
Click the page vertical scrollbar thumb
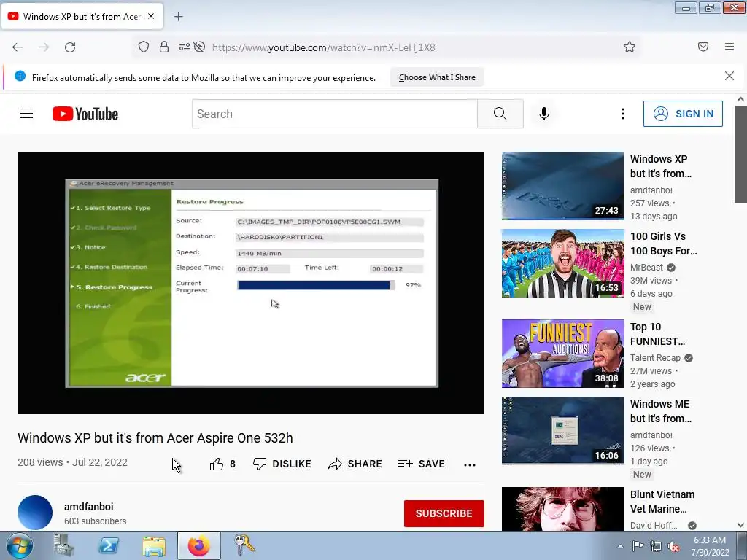coord(740,154)
